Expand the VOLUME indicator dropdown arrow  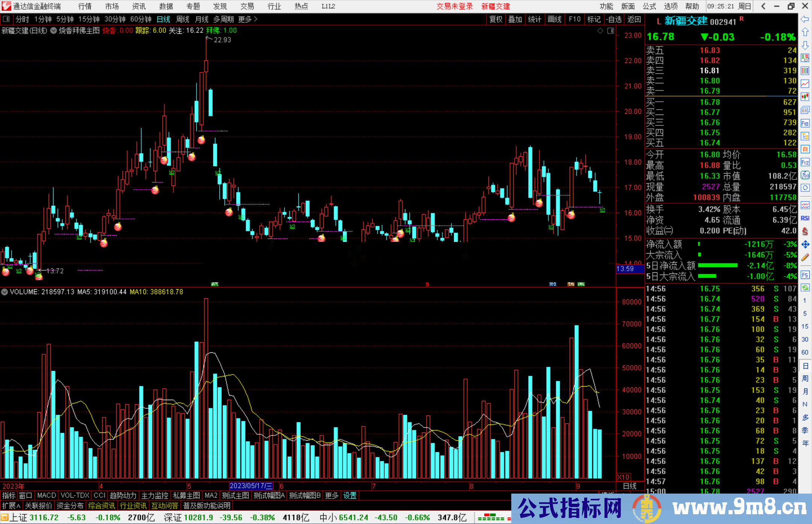(x=5, y=292)
